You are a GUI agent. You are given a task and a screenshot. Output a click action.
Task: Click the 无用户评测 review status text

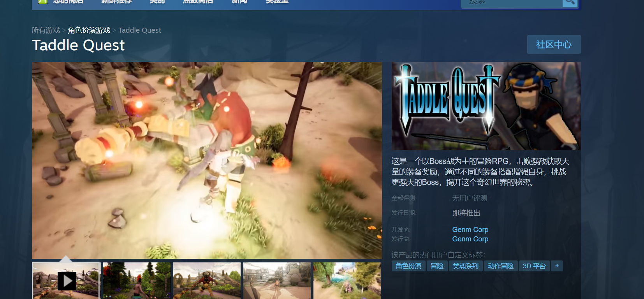470,198
